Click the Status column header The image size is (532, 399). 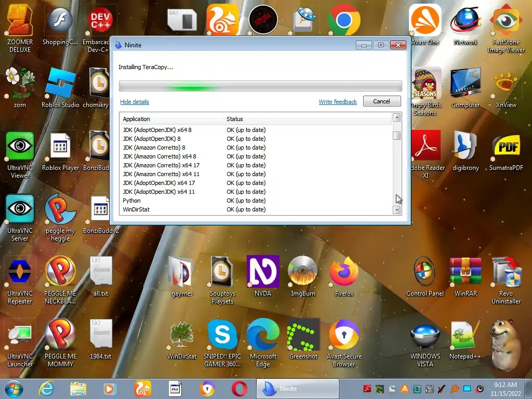click(x=308, y=119)
